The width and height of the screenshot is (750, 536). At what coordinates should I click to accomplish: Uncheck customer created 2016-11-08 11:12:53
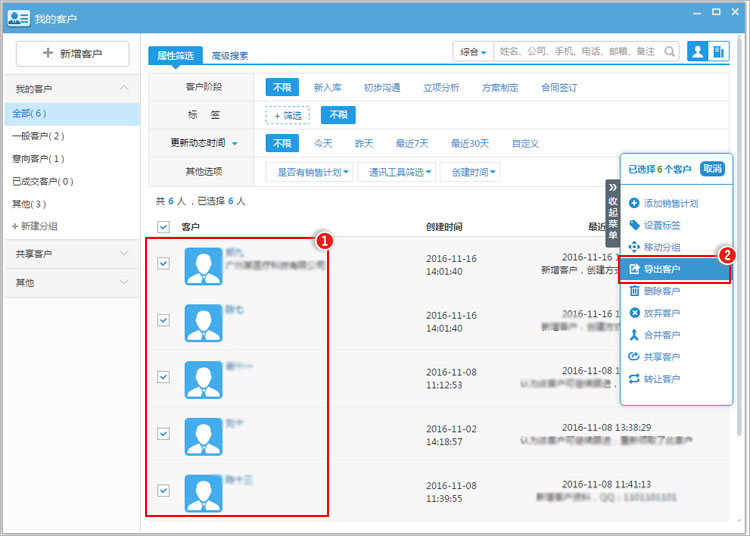[164, 377]
